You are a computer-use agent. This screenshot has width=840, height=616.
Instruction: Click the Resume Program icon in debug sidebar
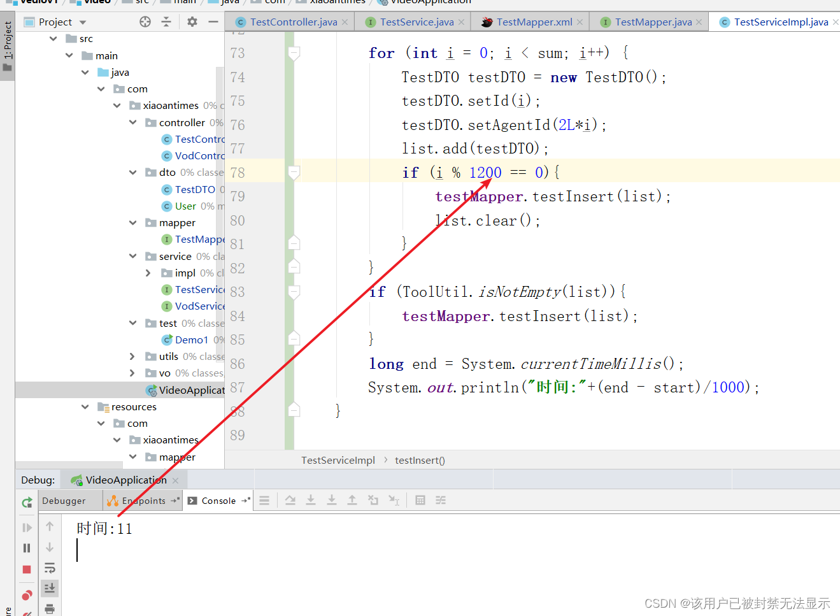(x=27, y=527)
